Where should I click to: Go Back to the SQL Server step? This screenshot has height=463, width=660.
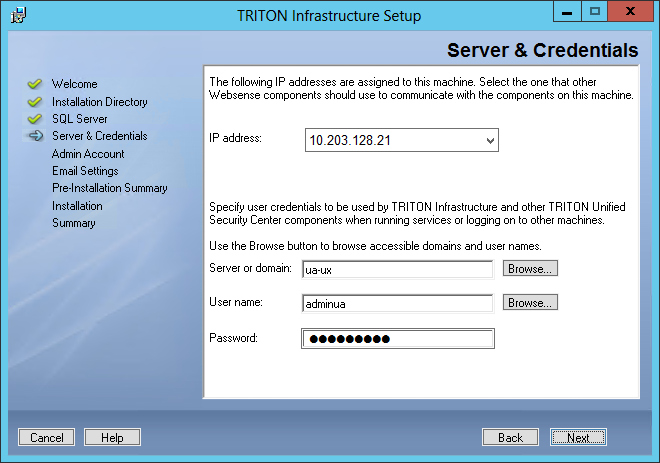tap(510, 437)
